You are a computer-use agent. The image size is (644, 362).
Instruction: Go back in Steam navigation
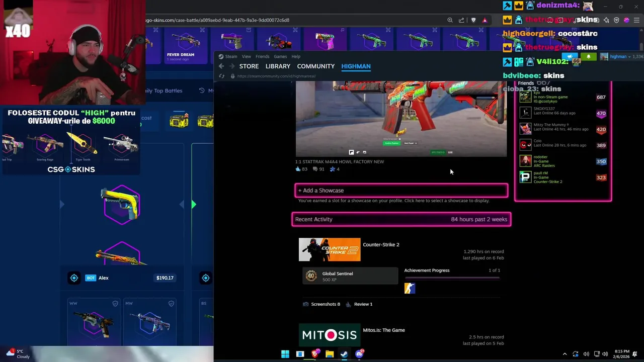point(221,66)
